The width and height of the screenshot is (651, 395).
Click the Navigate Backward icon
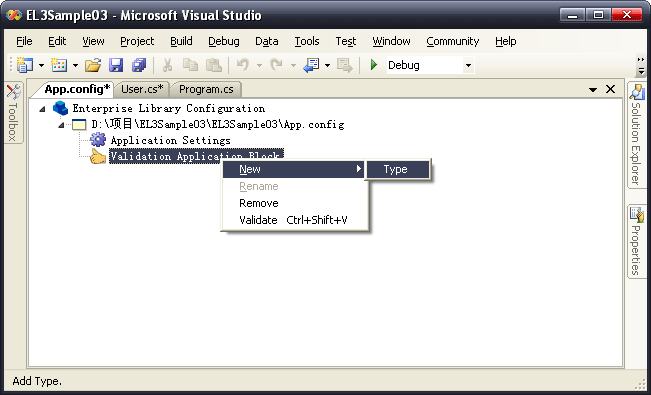coord(311,65)
